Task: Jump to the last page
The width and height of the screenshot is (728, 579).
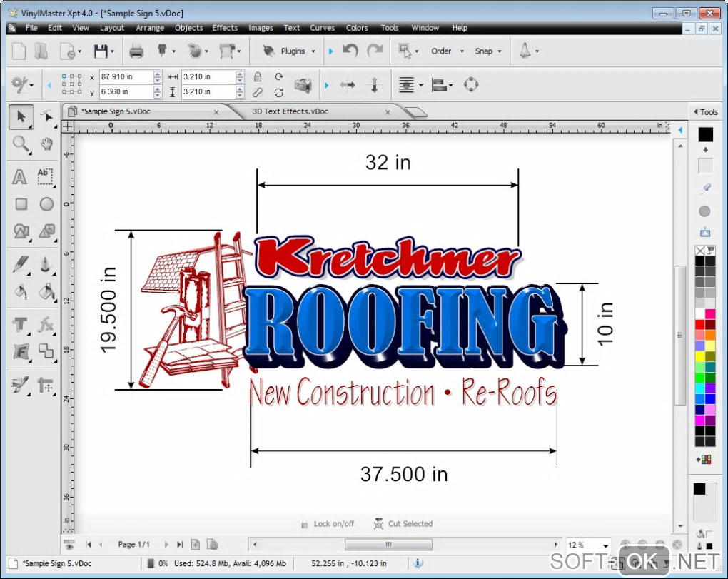Action: pos(180,545)
